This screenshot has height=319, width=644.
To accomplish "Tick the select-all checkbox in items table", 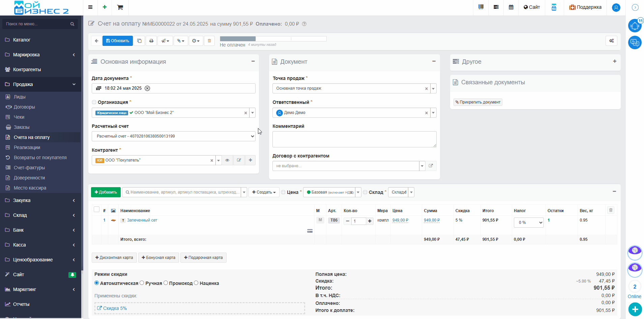I will (x=96, y=209).
